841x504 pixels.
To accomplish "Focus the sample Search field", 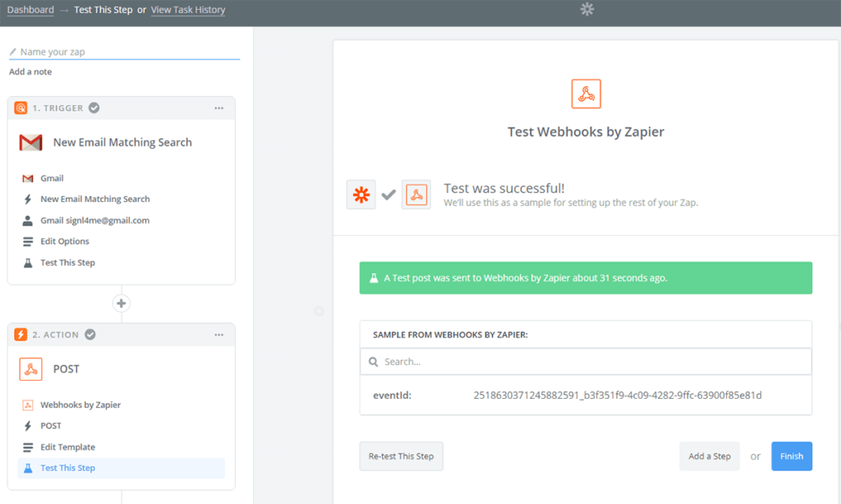I will click(x=586, y=362).
